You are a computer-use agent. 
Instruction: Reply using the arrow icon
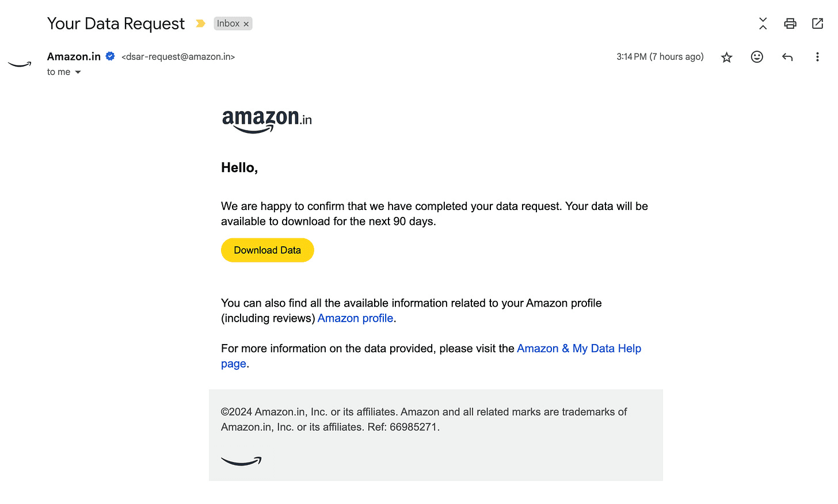click(x=787, y=56)
